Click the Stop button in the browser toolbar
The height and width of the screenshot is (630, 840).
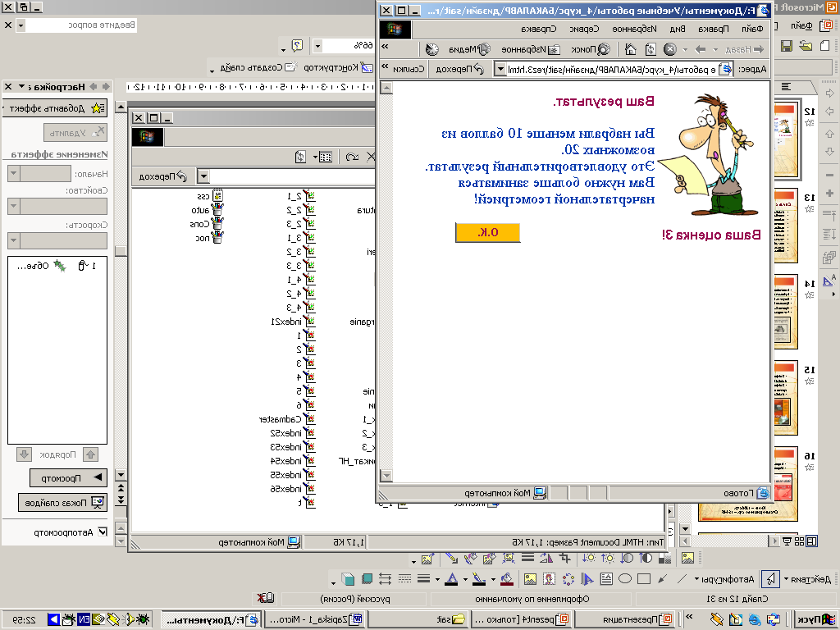coord(670,49)
